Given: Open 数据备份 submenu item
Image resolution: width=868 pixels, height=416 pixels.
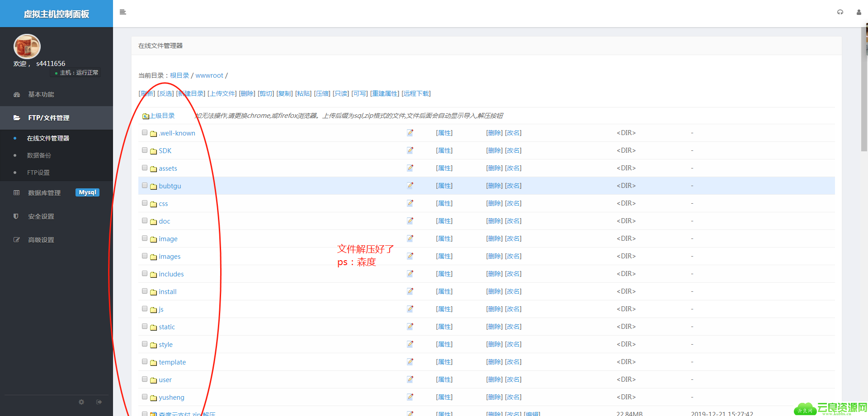Looking at the screenshot, I should pos(39,155).
